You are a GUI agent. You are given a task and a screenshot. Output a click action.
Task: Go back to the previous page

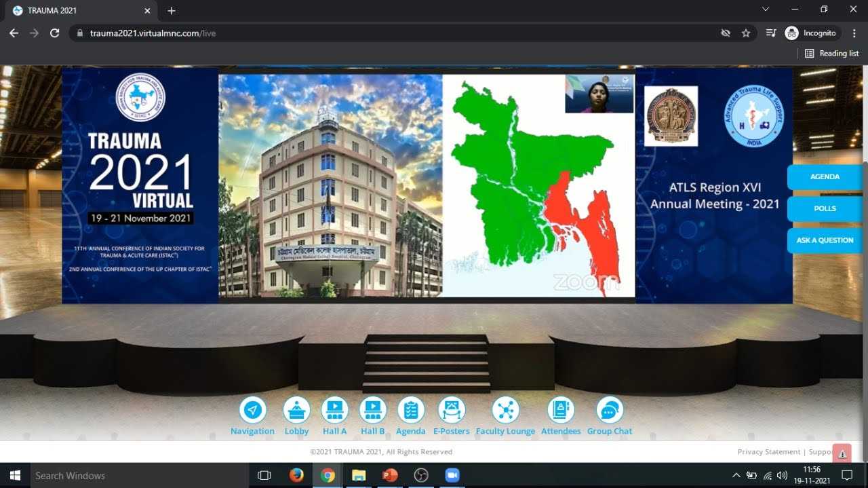(14, 33)
